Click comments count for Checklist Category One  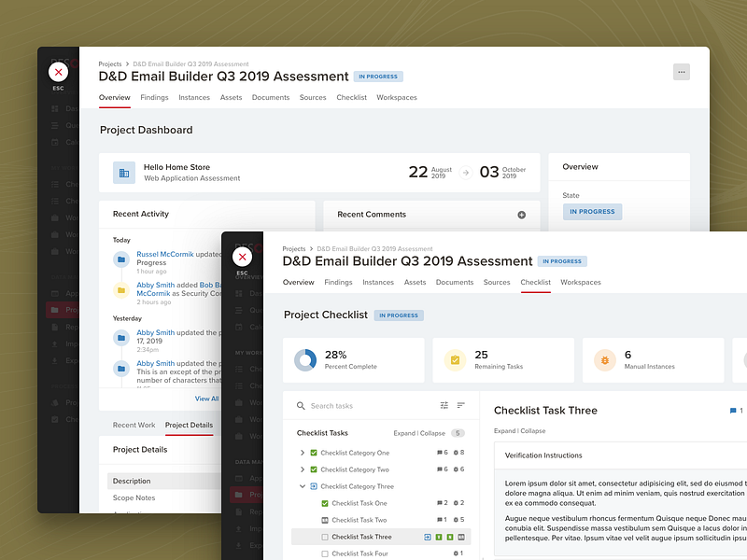(442, 453)
